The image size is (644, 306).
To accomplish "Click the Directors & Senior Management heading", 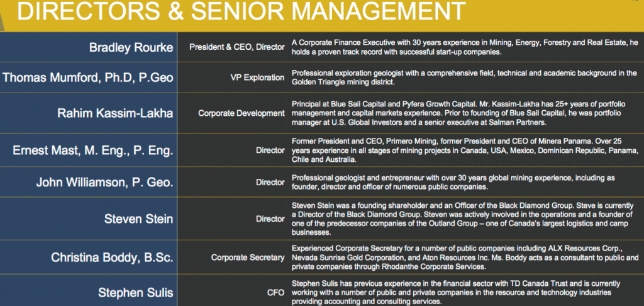I will pos(241,13).
